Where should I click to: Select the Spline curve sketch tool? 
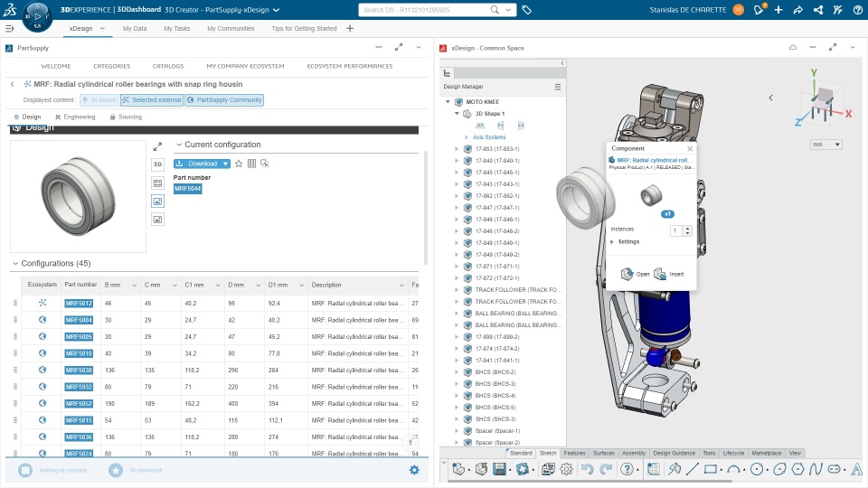816,470
